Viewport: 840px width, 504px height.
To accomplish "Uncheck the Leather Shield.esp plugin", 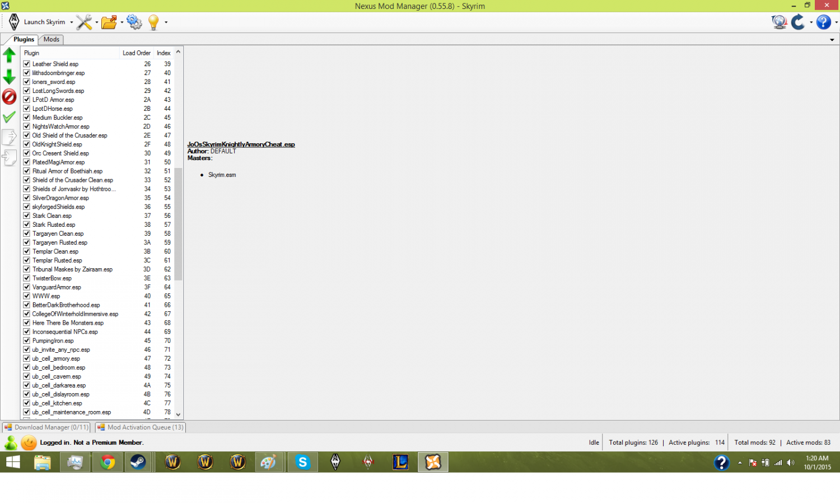I will coord(26,64).
